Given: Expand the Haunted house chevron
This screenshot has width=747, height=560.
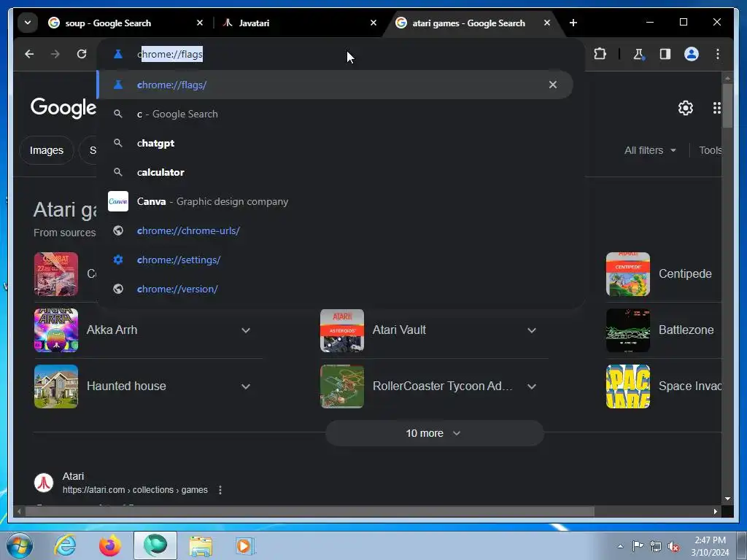Looking at the screenshot, I should point(246,386).
